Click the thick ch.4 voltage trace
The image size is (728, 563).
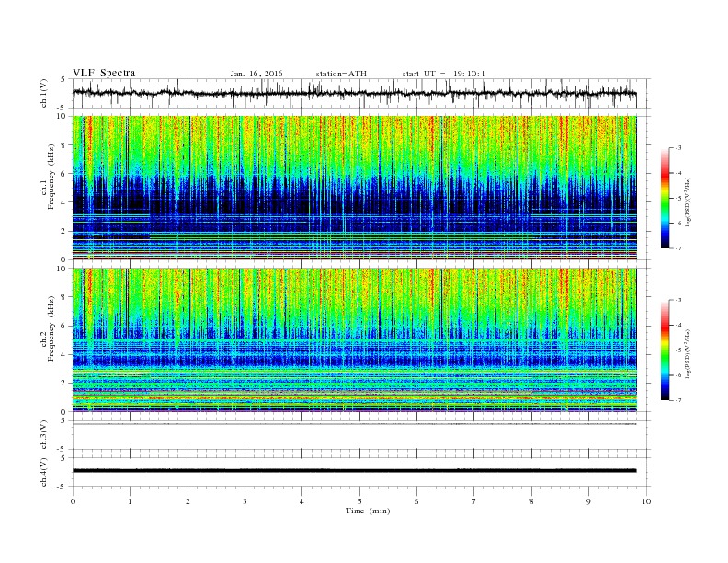[x=354, y=471]
